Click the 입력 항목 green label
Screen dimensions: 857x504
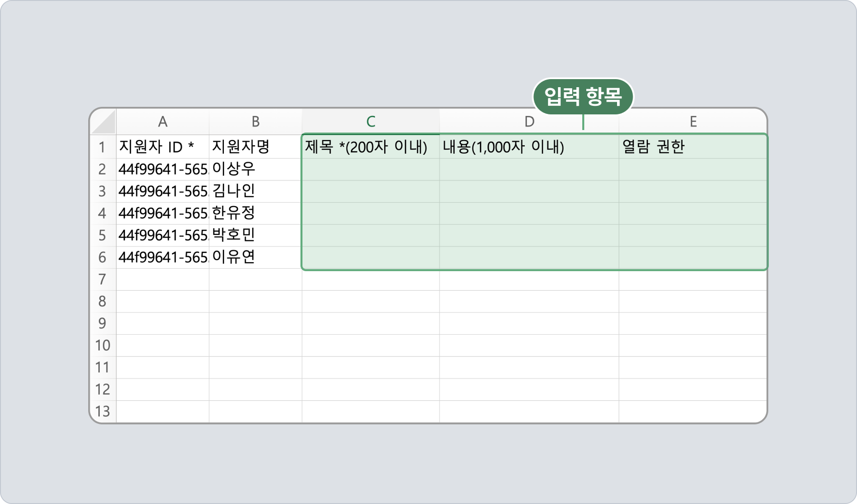tap(583, 96)
